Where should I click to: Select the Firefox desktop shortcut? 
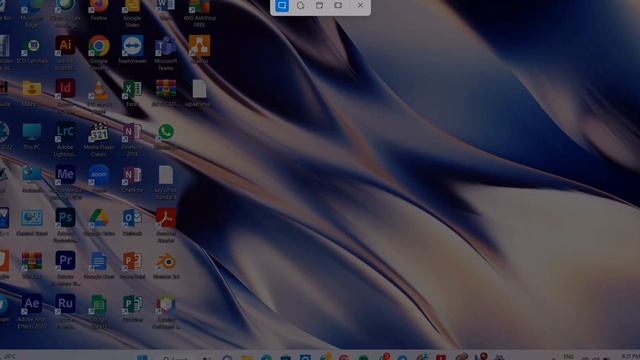(99, 10)
